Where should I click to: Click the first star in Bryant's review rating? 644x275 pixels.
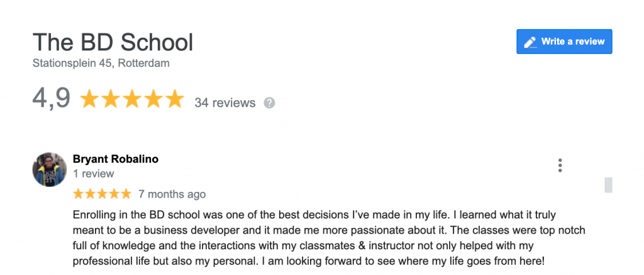(79, 193)
